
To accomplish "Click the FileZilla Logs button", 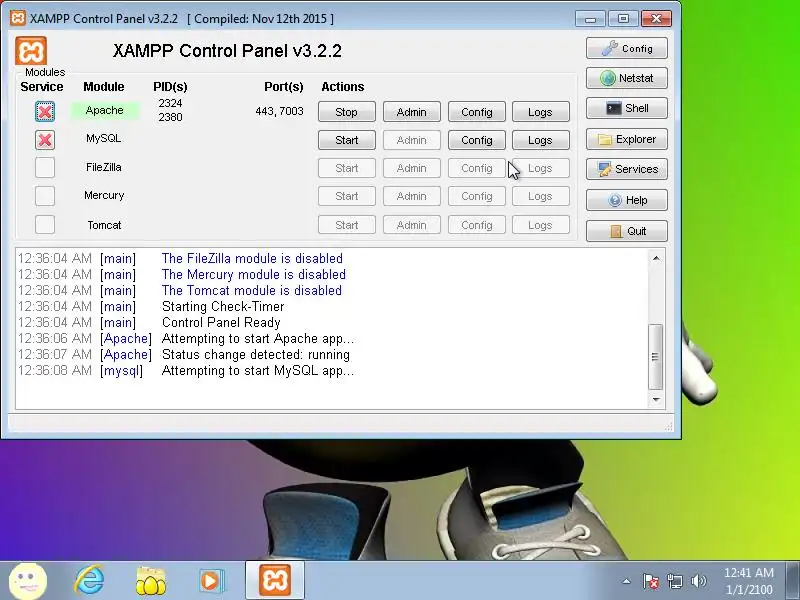I will pos(540,168).
